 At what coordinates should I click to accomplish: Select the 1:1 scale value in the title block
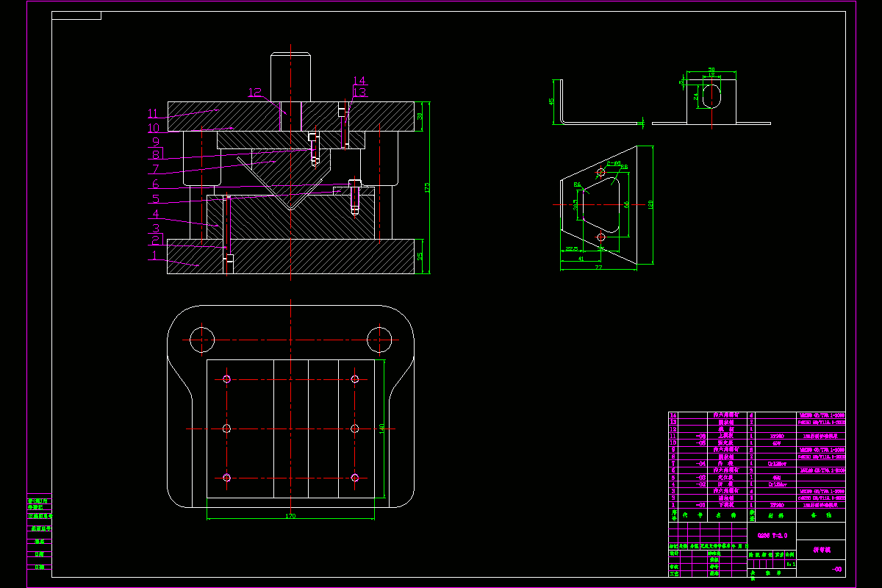click(791, 564)
